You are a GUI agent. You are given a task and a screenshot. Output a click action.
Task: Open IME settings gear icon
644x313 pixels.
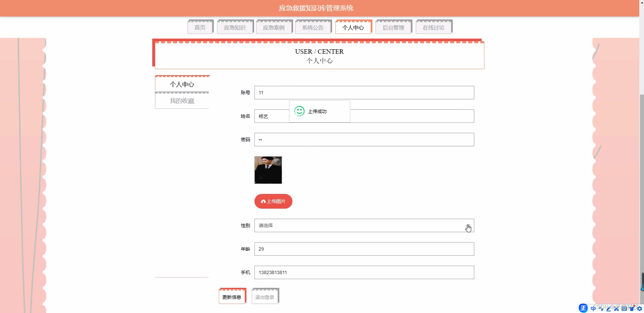[x=639, y=309]
